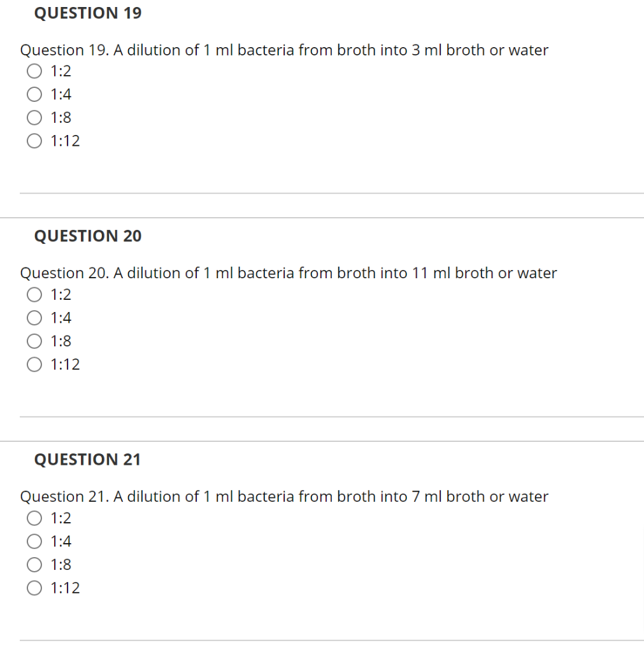Click the 1:12 answer label under Question 19
This screenshot has height=652, width=644.
click(65, 141)
